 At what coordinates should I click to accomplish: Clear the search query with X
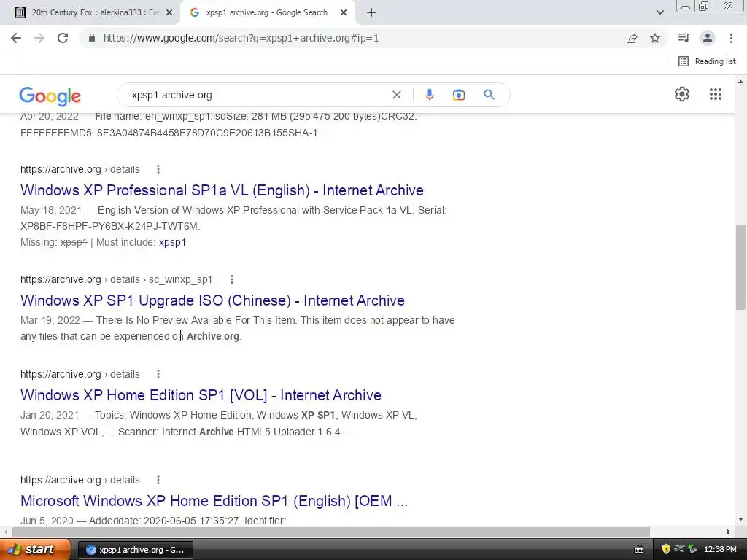396,95
